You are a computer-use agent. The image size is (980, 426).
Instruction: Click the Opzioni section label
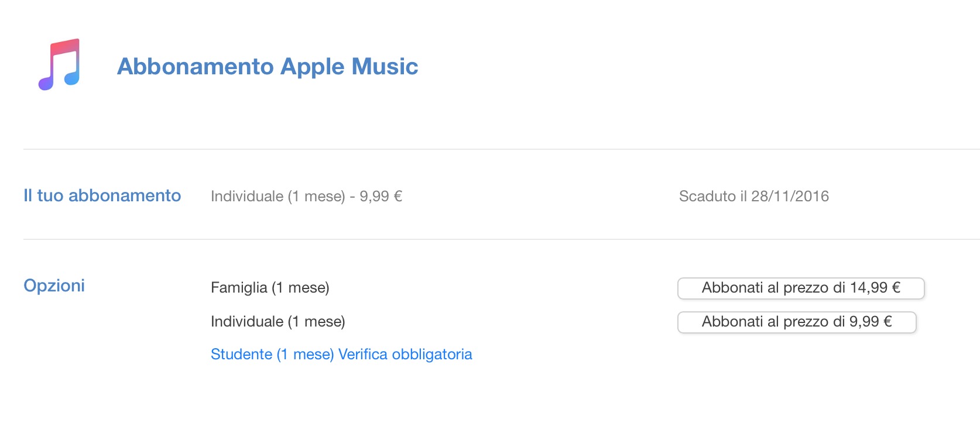54,286
